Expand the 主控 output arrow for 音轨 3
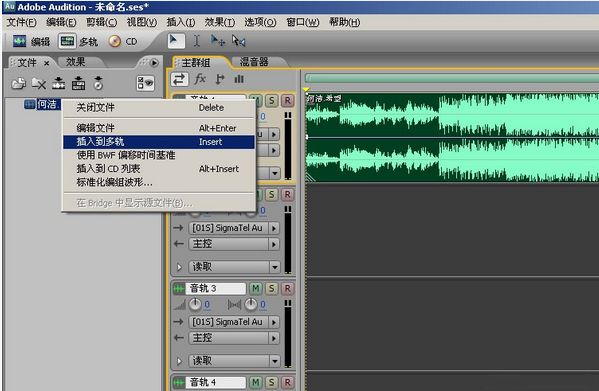 pos(274,338)
